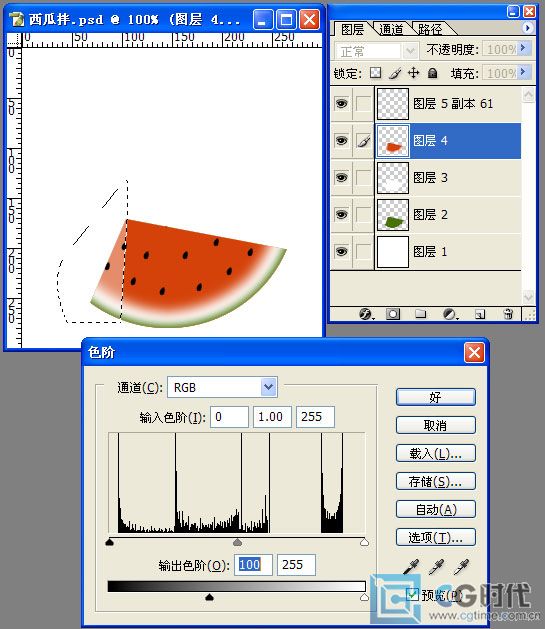
Task: Click the input white point slider triangle
Action: pyautogui.click(x=364, y=542)
